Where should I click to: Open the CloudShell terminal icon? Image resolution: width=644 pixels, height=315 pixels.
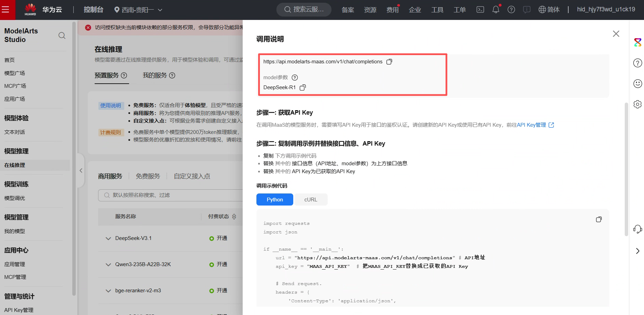(x=480, y=10)
